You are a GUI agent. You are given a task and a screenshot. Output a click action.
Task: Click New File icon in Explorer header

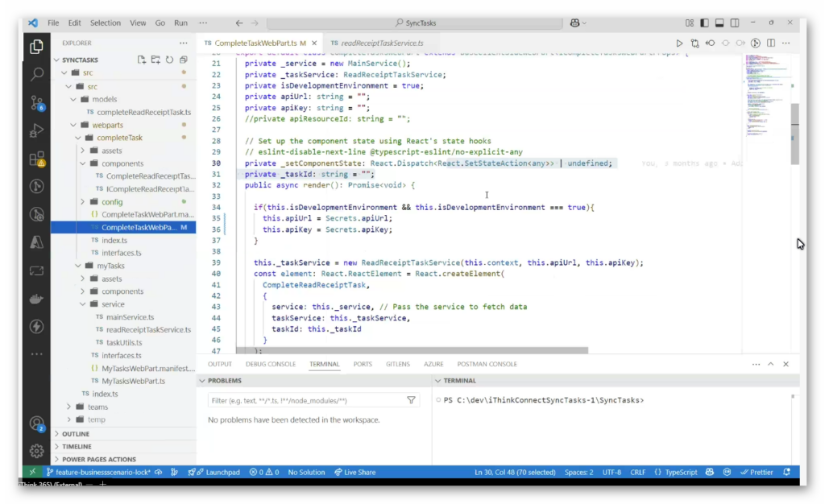(x=142, y=60)
